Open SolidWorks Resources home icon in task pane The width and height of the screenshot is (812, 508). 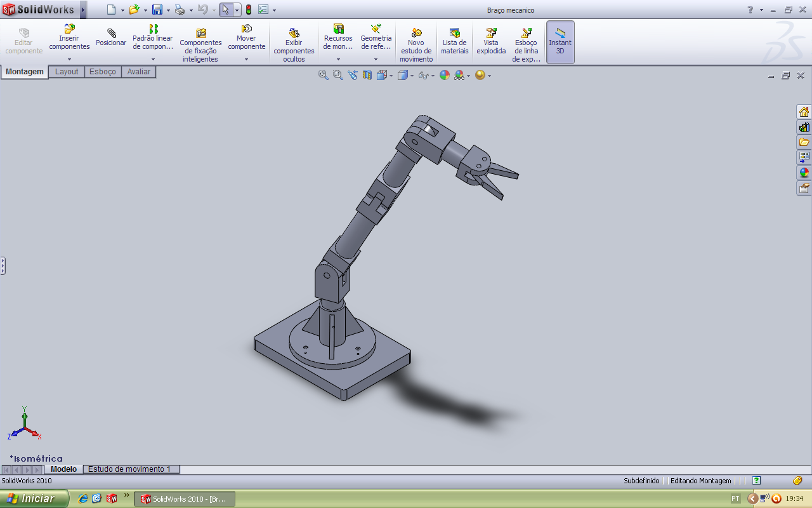click(804, 112)
